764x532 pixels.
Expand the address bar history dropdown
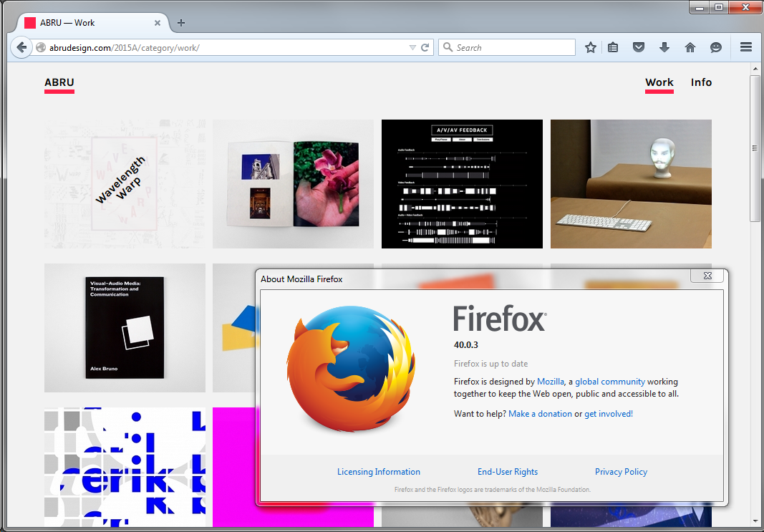click(412, 47)
